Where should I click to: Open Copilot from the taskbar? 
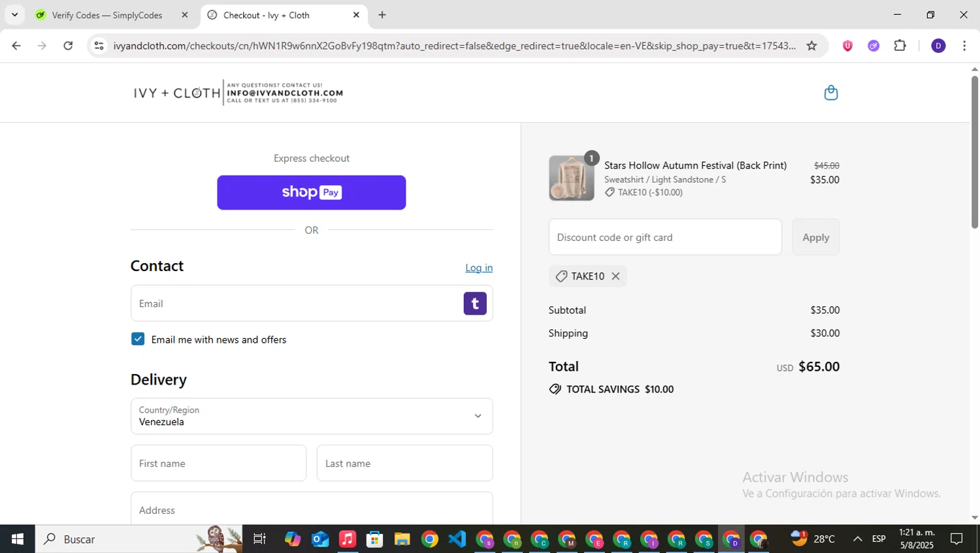coord(293,539)
